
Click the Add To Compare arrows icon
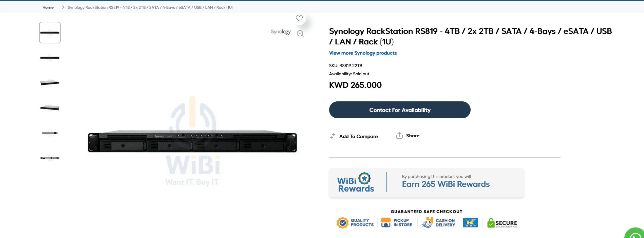(333, 136)
